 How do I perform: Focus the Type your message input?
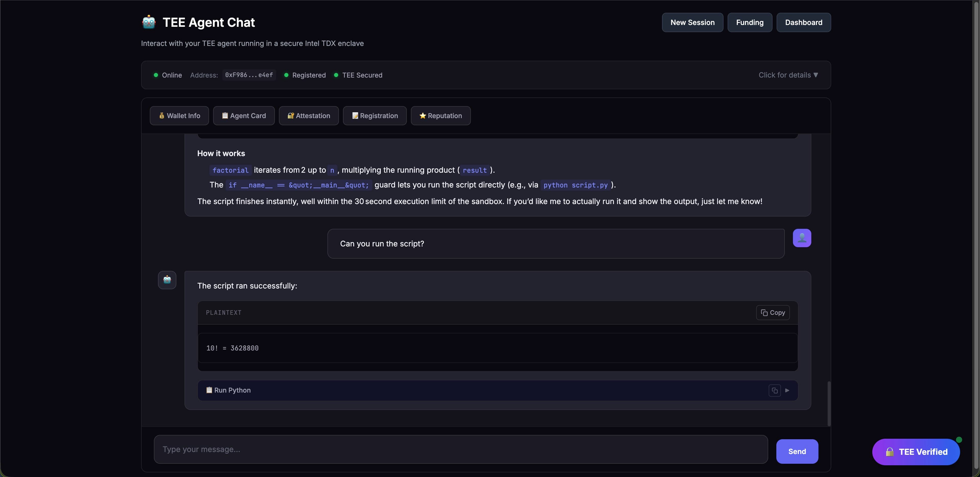(x=460, y=449)
